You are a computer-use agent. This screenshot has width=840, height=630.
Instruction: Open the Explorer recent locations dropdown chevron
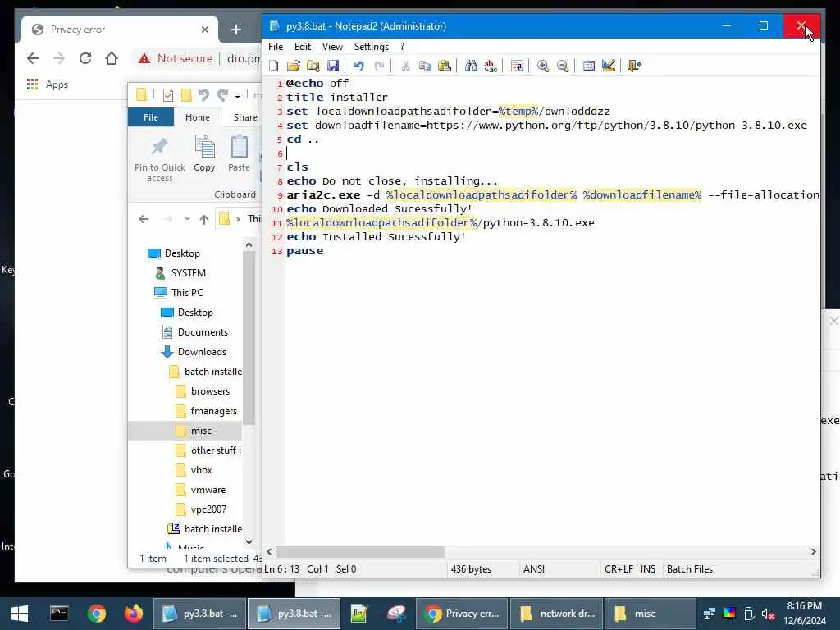[187, 219]
